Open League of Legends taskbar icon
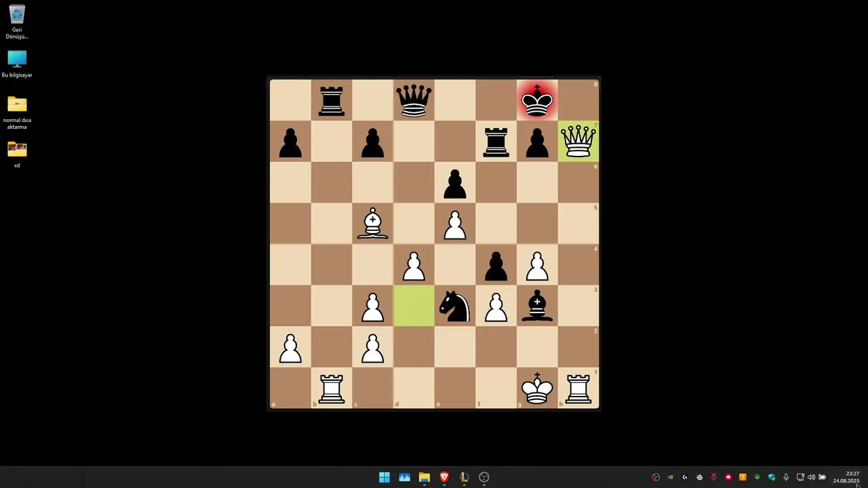This screenshot has width=868, height=488. click(x=464, y=477)
